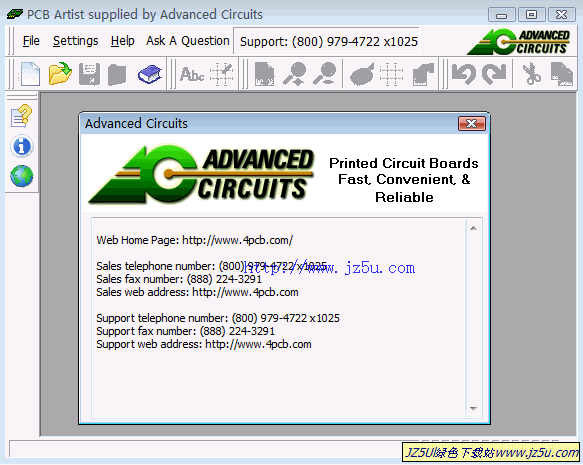Viewport: 583px width, 465px height.
Task: Click Printed Circuit Boards tagline text
Action: (x=404, y=180)
